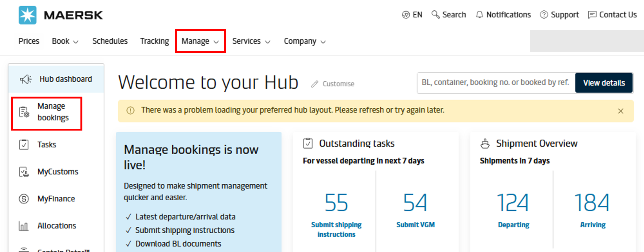Click the Manage bookings document icon
This screenshot has height=252, width=644.
pos(24,112)
